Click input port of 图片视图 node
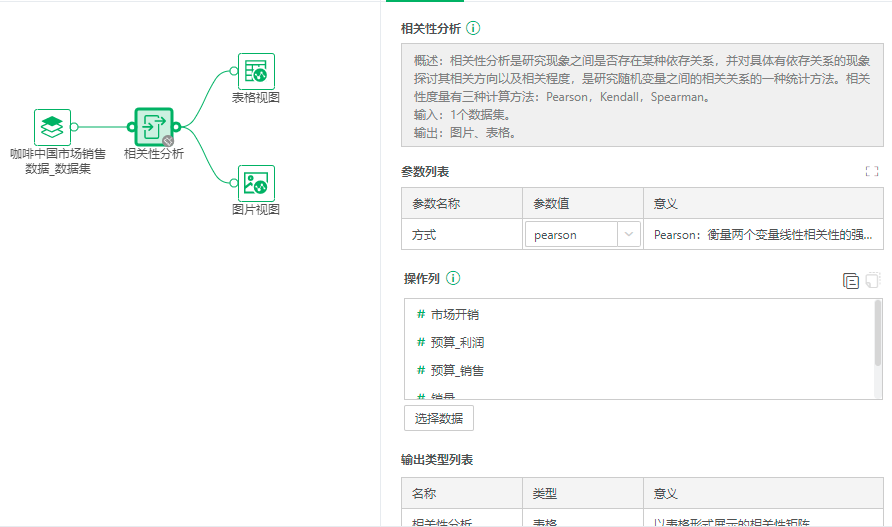The width and height of the screenshot is (892, 527). [234, 183]
